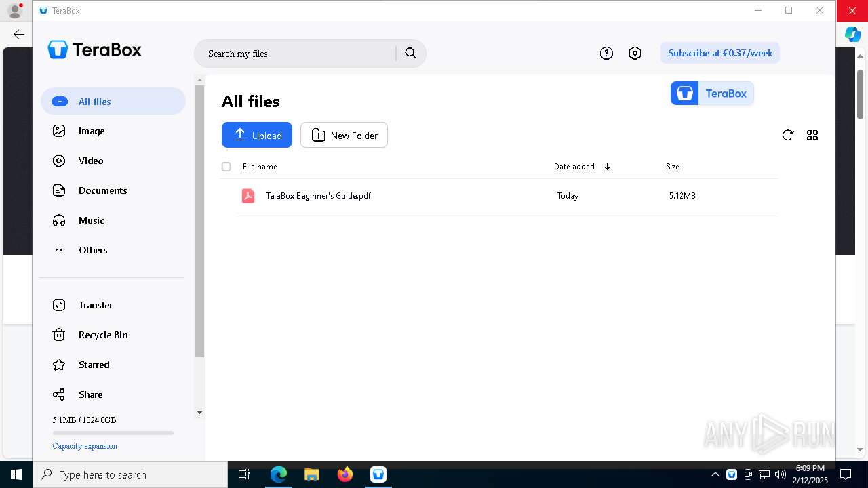Open Firefox from taskbar
The width and height of the screenshot is (868, 488).
click(345, 474)
